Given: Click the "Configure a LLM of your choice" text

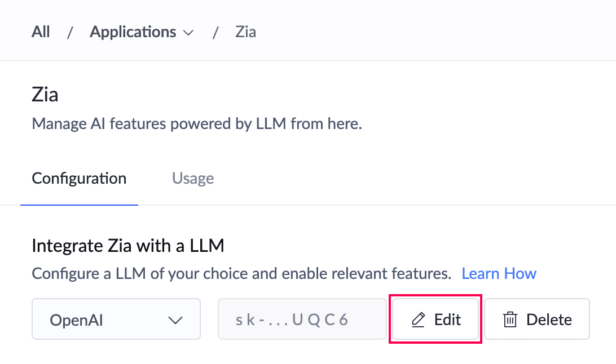Looking at the screenshot, I should point(241,274).
